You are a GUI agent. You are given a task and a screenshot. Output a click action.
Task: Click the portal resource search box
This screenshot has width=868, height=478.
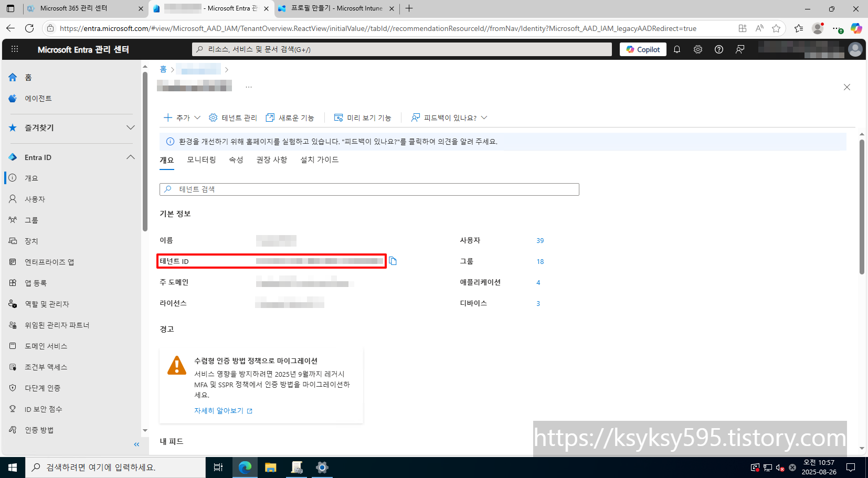(x=402, y=49)
